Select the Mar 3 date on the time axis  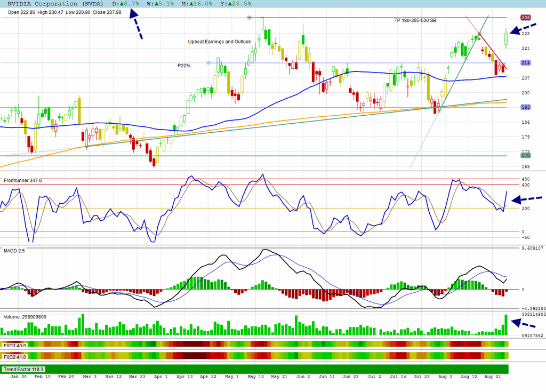[x=90, y=377]
